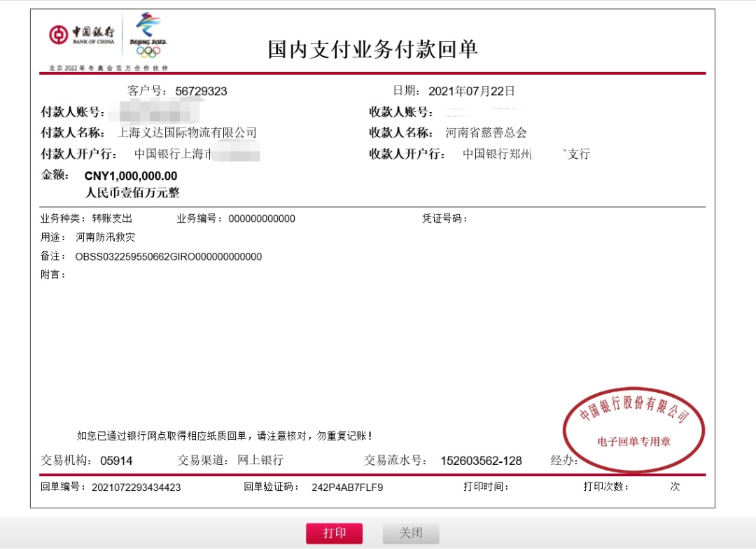Select payee name 河南省慈善总会
This screenshot has height=549, width=756.
click(x=486, y=132)
